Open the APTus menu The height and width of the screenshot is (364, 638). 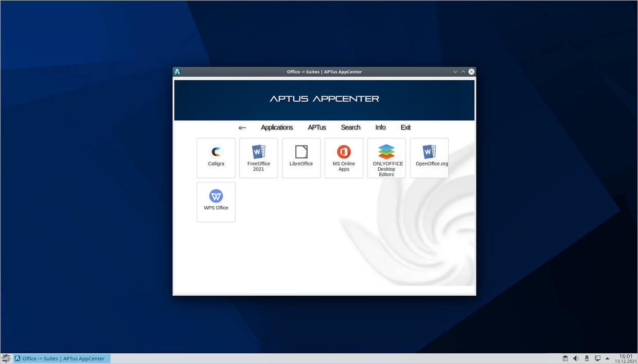point(316,127)
